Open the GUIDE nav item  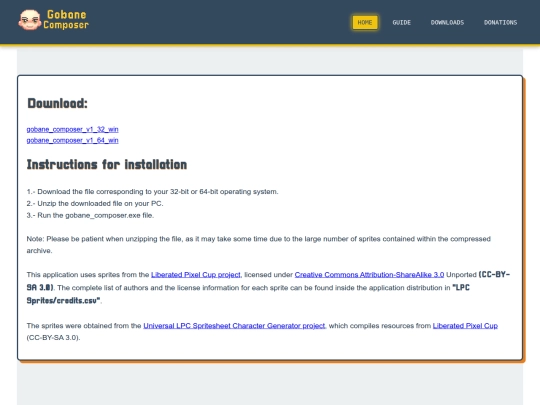(402, 22)
